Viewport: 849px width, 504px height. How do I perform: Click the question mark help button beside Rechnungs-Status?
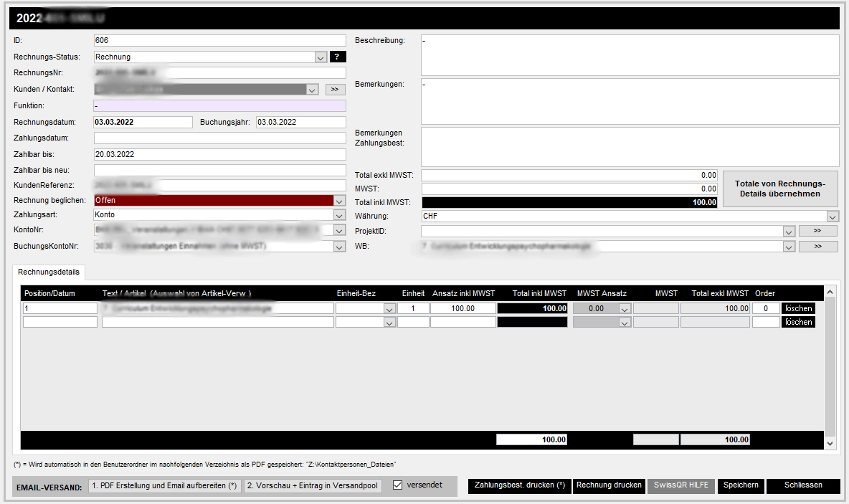(x=338, y=57)
